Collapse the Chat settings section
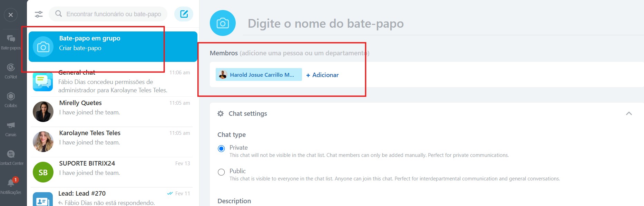 click(629, 114)
